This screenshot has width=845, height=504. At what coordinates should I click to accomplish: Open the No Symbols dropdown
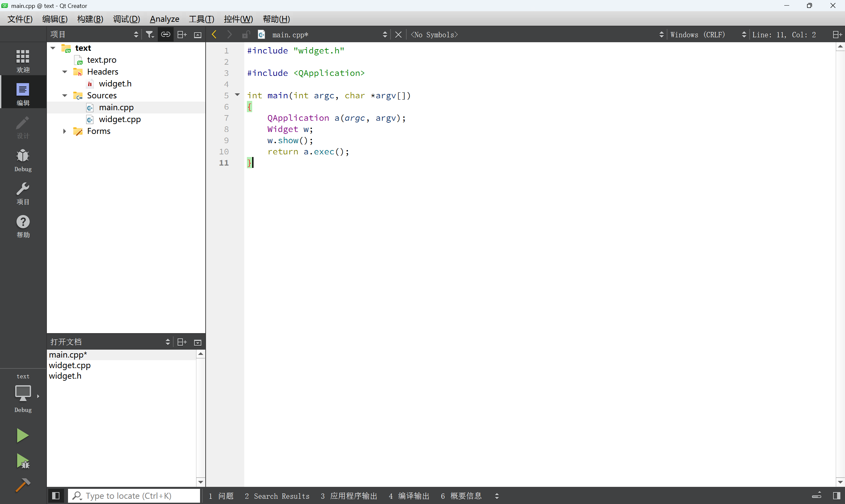click(537, 34)
